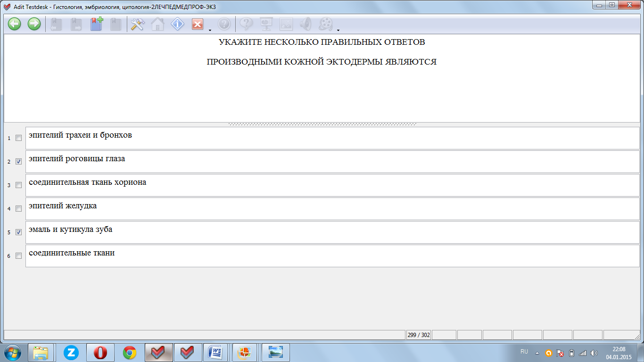Click the RU language indicator

[524, 352]
